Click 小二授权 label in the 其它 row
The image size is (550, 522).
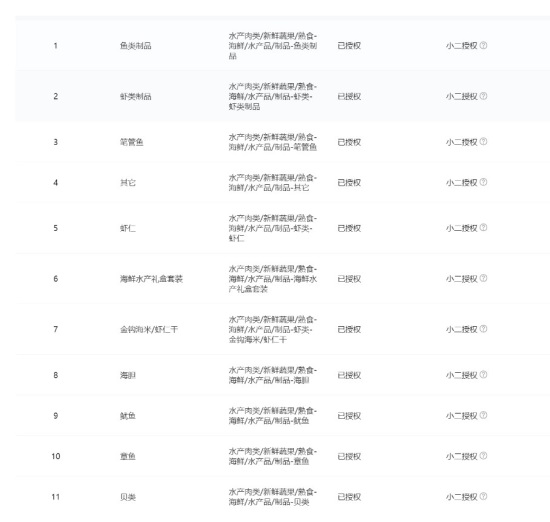point(462,183)
